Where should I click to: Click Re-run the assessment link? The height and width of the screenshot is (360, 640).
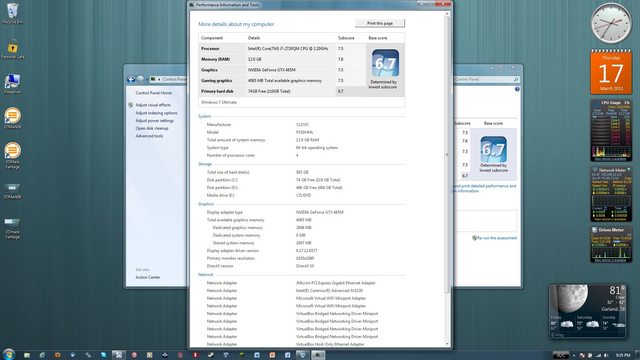point(497,238)
